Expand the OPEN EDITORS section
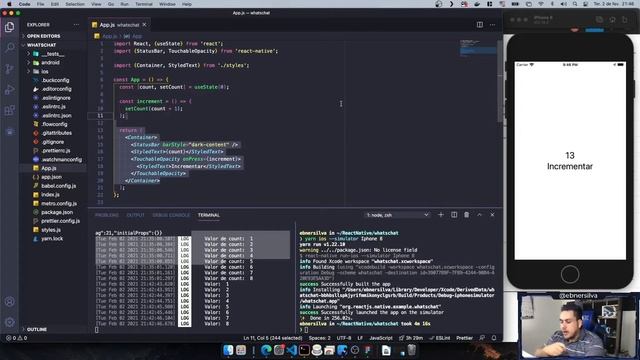This screenshot has height=360, width=640. coord(43,36)
